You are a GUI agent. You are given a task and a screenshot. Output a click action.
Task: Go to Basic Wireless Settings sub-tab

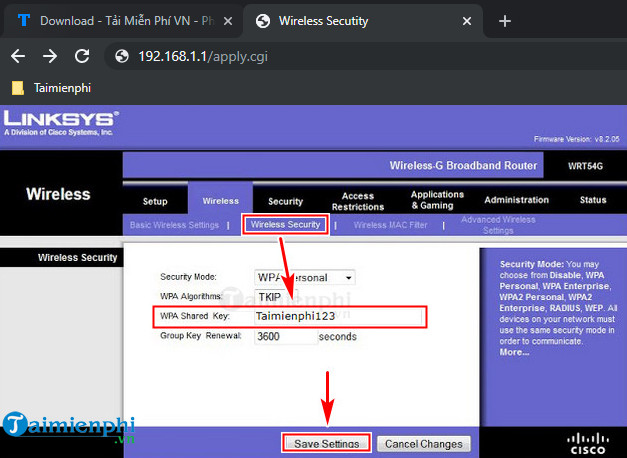pyautogui.click(x=174, y=225)
